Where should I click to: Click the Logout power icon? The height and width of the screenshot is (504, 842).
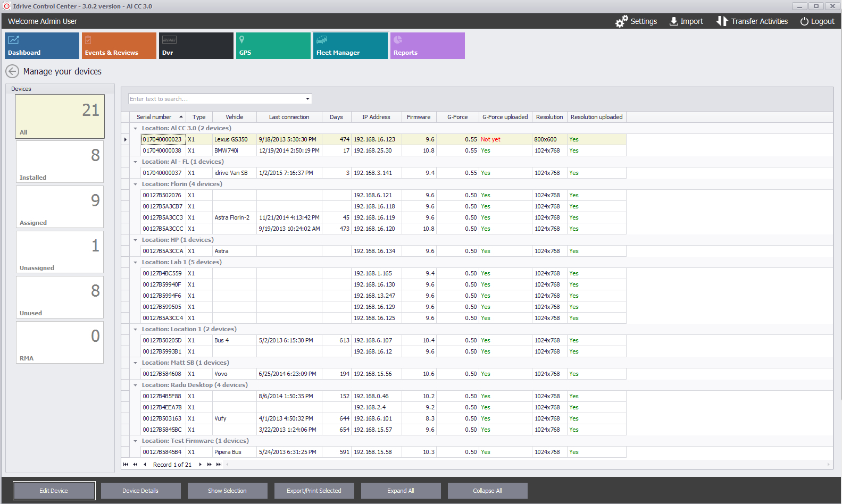[x=804, y=21]
